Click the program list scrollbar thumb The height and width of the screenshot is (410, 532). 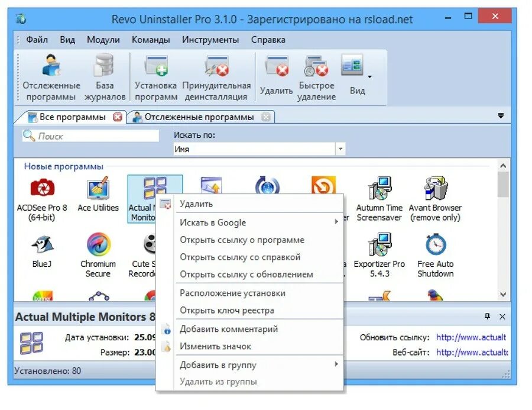point(503,184)
